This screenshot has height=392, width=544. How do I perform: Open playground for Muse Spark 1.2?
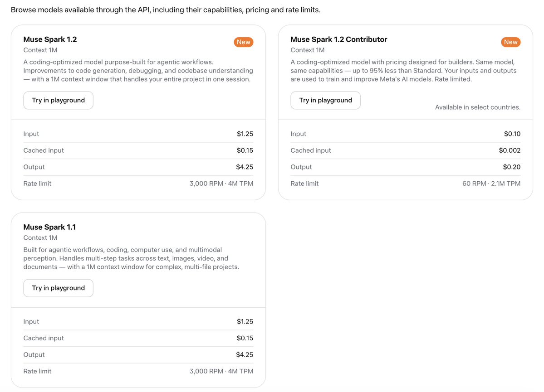click(58, 100)
